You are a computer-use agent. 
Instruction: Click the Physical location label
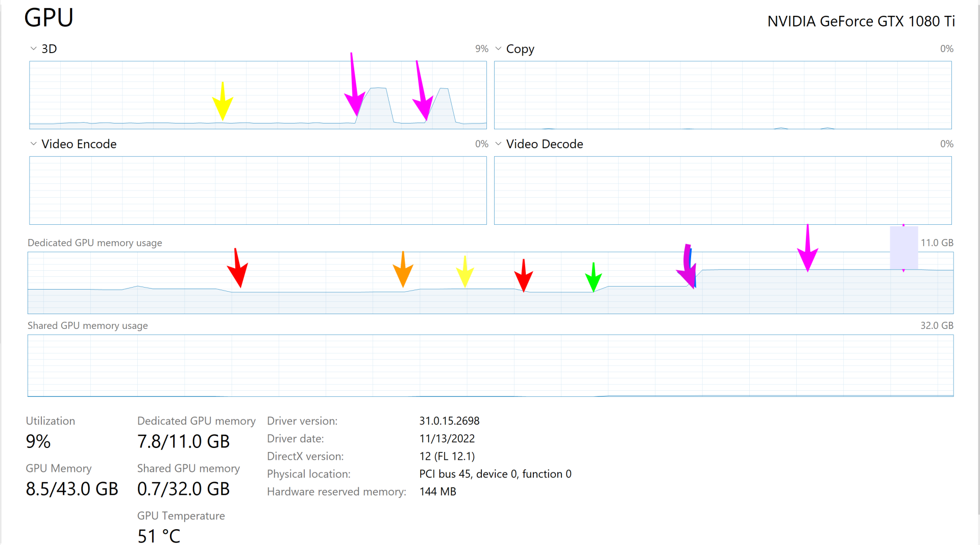[309, 474]
